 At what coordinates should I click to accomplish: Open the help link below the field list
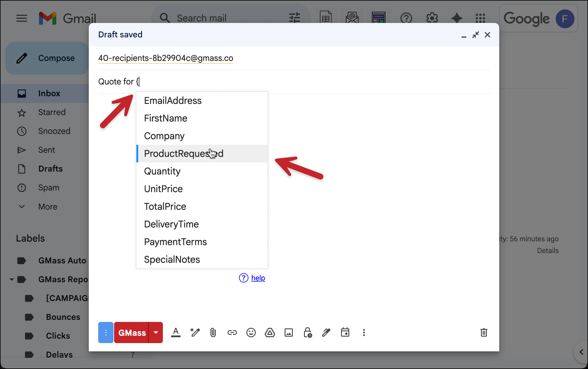coord(258,278)
